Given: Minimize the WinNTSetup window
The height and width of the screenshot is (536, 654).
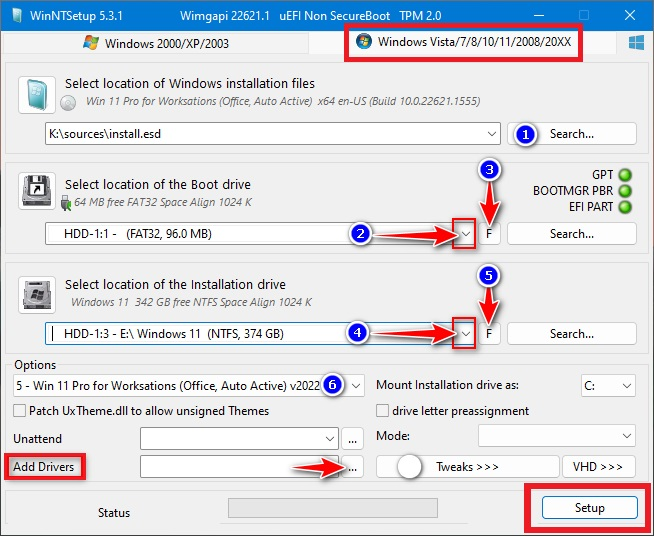Looking at the screenshot, I should point(538,15).
